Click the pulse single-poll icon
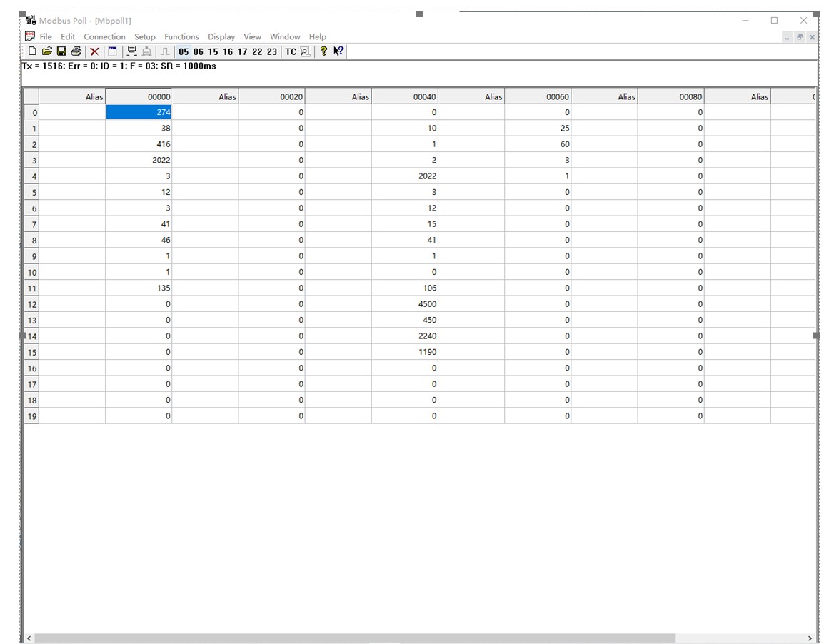The image size is (829, 644). [165, 51]
